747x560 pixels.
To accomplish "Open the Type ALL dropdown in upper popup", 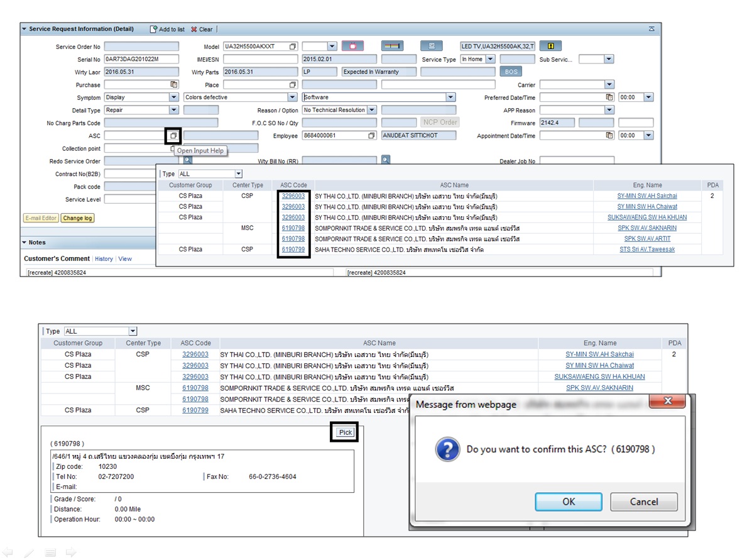I will tap(239, 174).
